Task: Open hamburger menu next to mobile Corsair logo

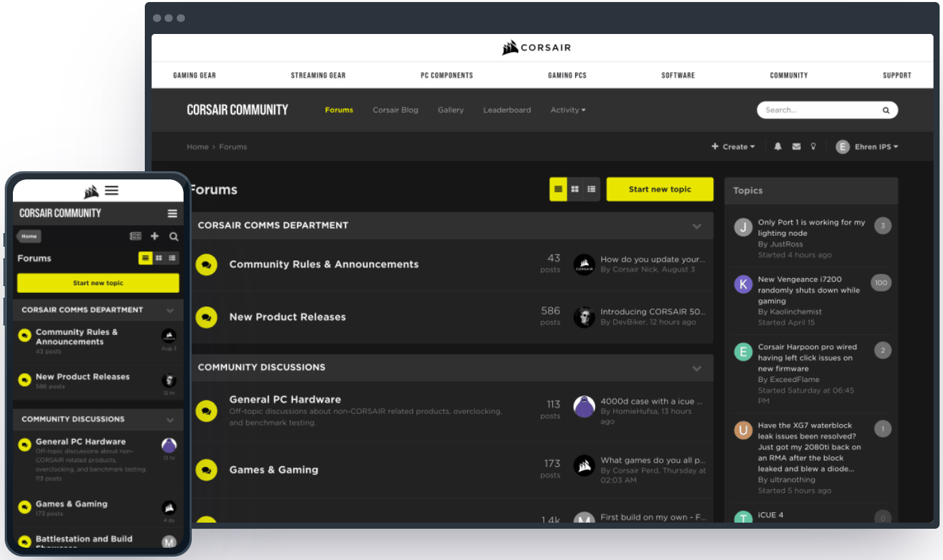Action: 112,191
